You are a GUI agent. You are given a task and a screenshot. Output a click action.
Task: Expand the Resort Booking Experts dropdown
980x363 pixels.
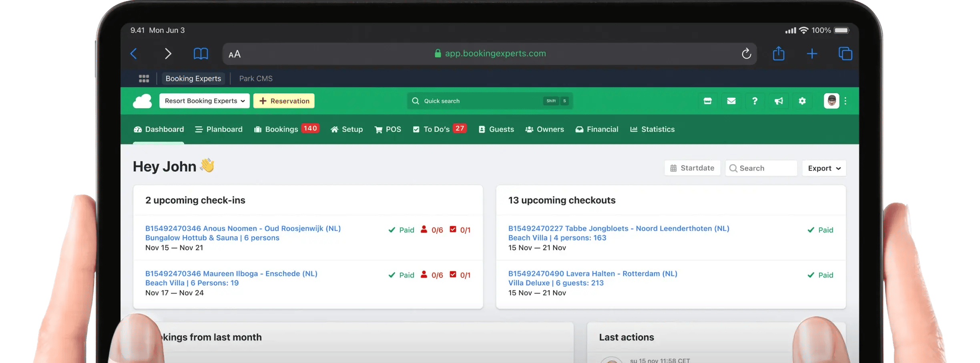pos(204,101)
